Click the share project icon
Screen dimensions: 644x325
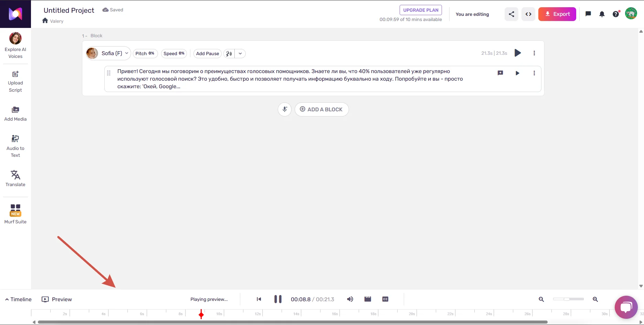click(511, 14)
